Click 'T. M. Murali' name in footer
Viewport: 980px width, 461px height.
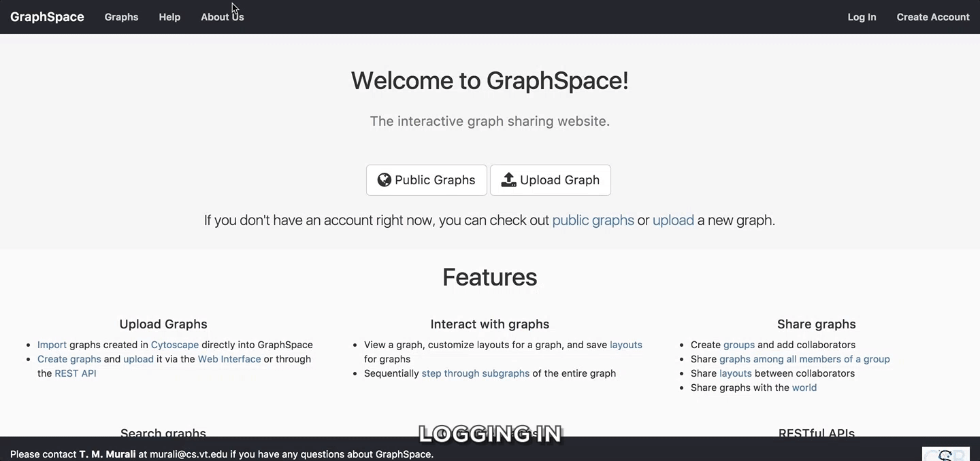pyautogui.click(x=108, y=454)
